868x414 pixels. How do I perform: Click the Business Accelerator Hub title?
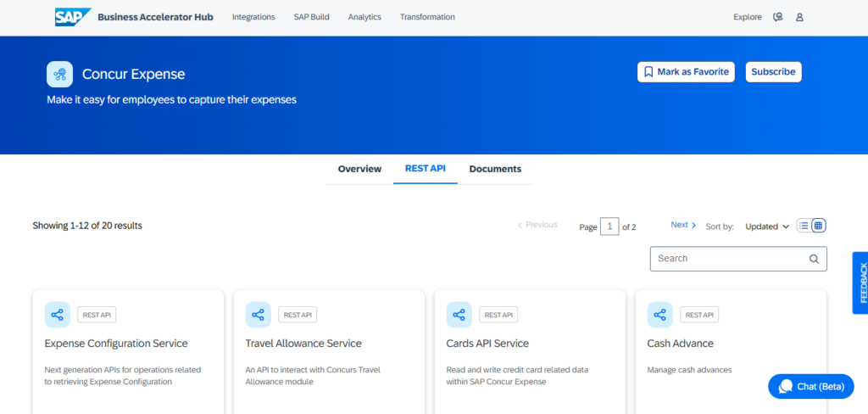pyautogui.click(x=155, y=17)
